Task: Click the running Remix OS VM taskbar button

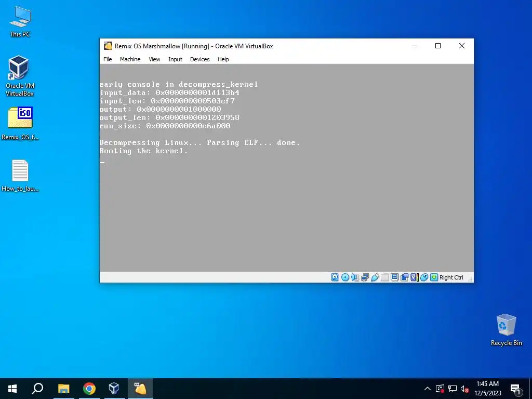Action: [x=140, y=389]
